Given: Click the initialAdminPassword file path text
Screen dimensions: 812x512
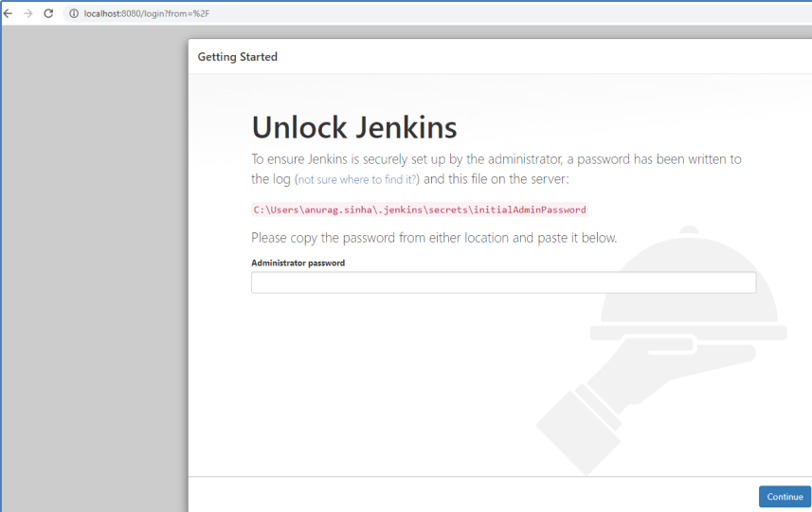Looking at the screenshot, I should 419,210.
